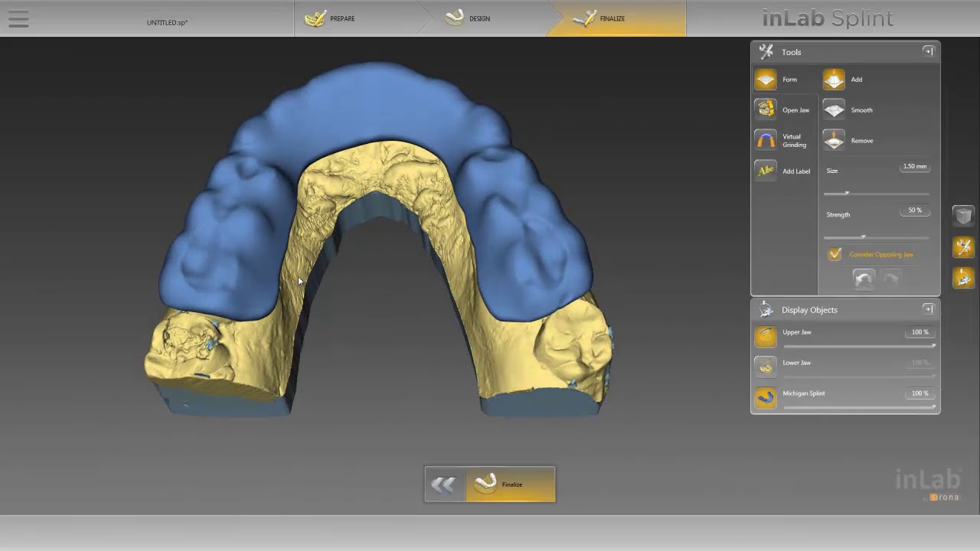Click the redo arrow in Tools panel
This screenshot has width=980, height=551.
click(891, 279)
